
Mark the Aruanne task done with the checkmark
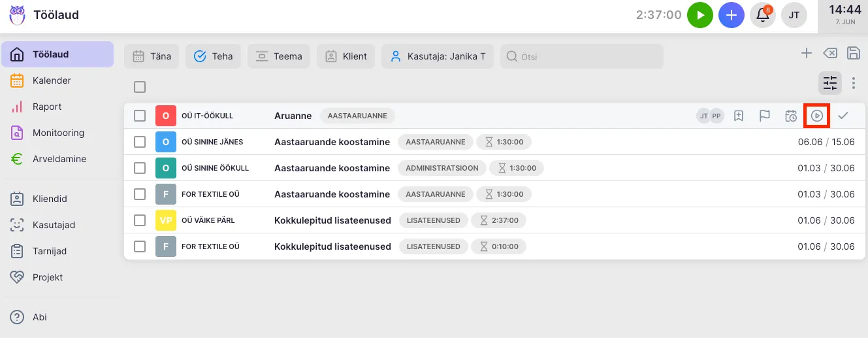point(843,116)
